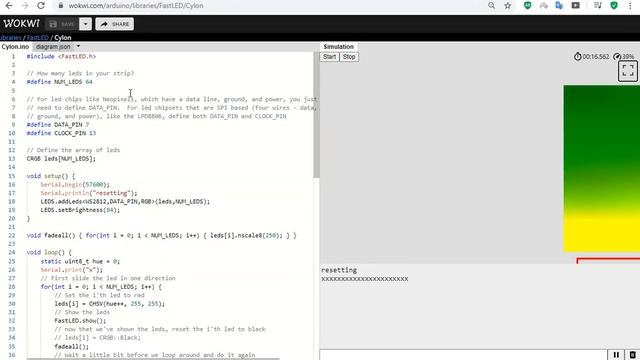Viewport: 640px width, 360px height.
Task: Click the green-yellow LED matrix display
Action: point(602,169)
